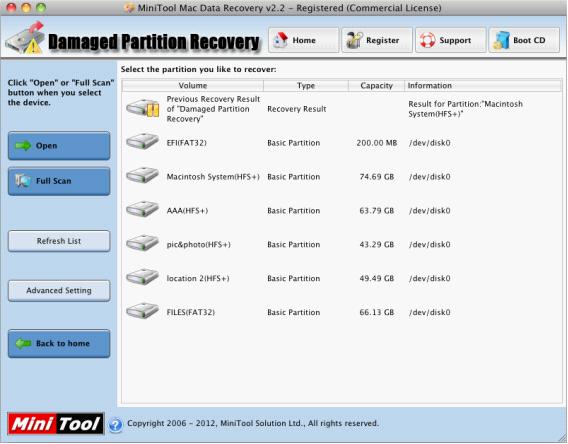Select the FILES(FAT32) drive icon
Viewport: 568px width, 444px height.
click(142, 311)
